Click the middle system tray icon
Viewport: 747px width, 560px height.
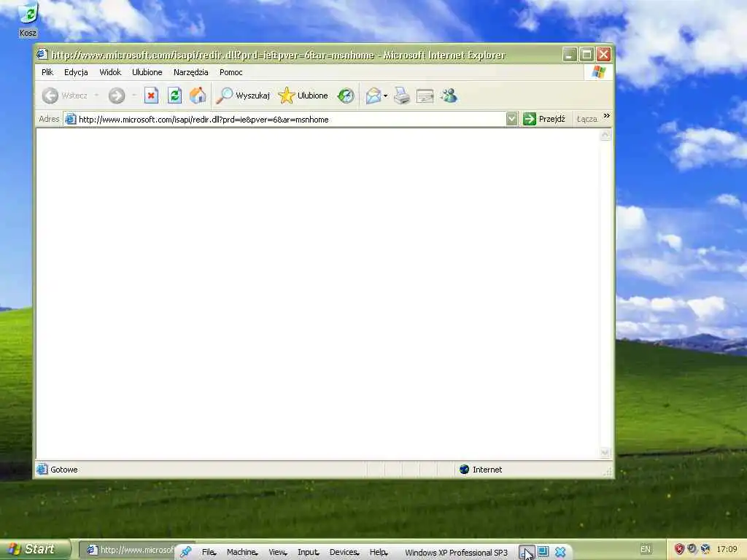coord(692,549)
